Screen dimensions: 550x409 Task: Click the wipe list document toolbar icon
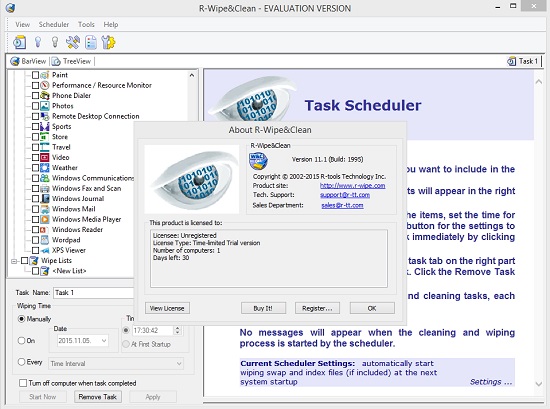pos(91,42)
